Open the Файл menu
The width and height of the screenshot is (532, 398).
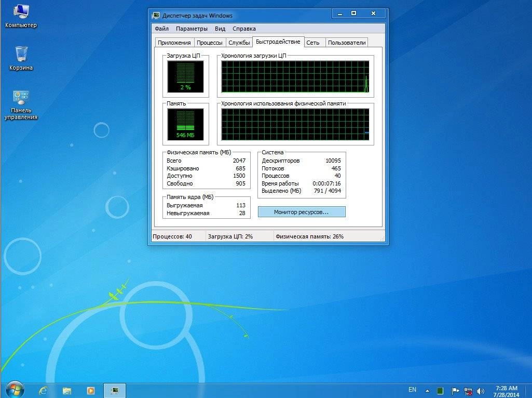[161, 29]
